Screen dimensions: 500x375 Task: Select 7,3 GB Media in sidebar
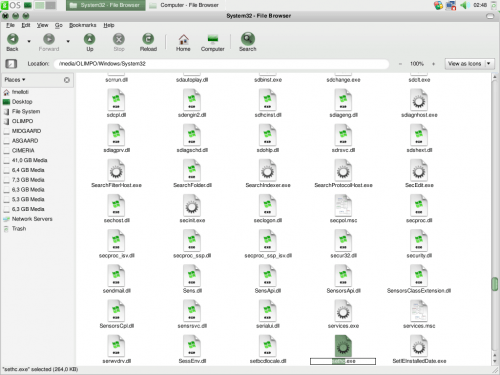tap(28, 180)
